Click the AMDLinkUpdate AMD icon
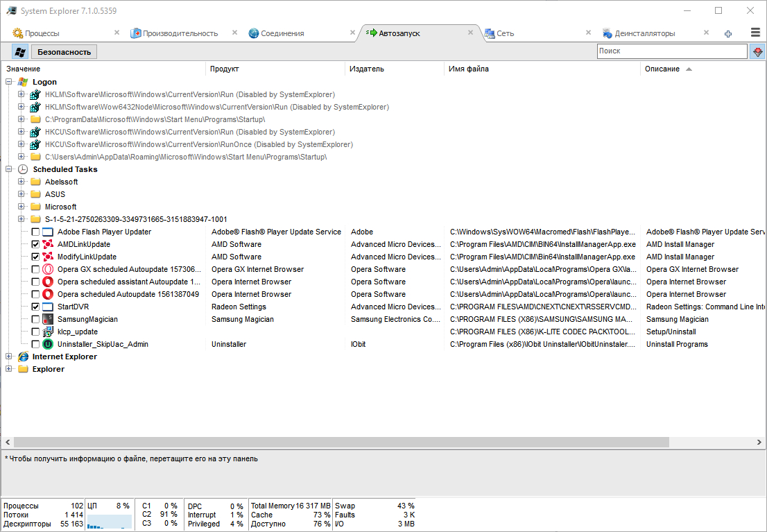 [47, 244]
